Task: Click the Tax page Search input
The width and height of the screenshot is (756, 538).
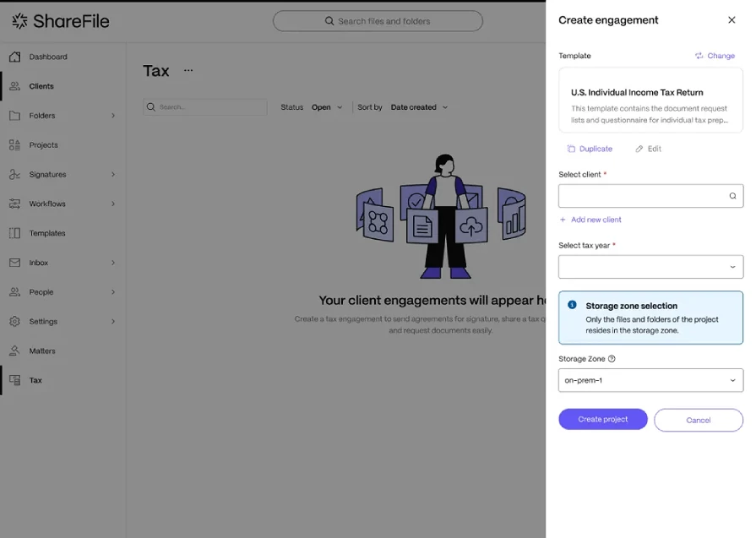Action: point(205,107)
